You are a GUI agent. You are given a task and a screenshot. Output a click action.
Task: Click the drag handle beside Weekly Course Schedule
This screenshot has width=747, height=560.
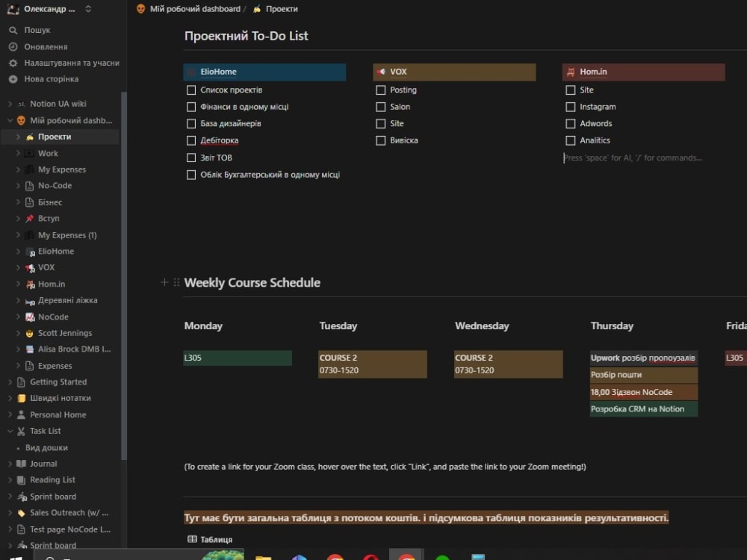[x=176, y=282]
